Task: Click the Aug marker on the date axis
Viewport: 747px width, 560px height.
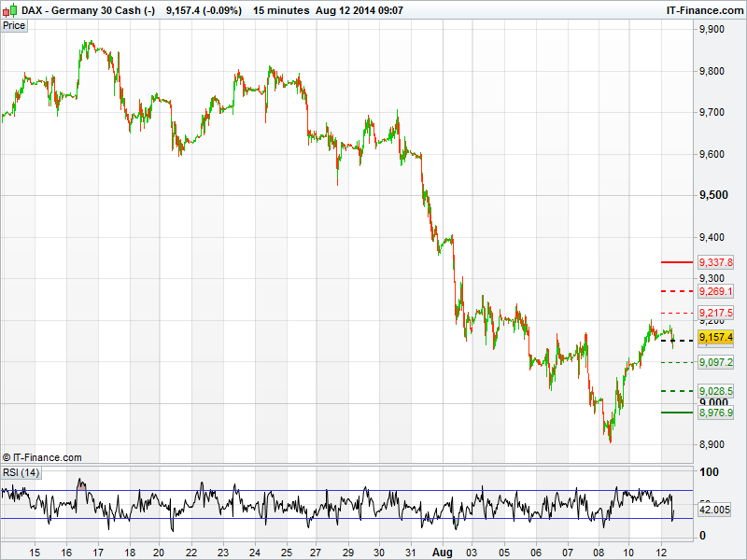Action: coord(441,552)
